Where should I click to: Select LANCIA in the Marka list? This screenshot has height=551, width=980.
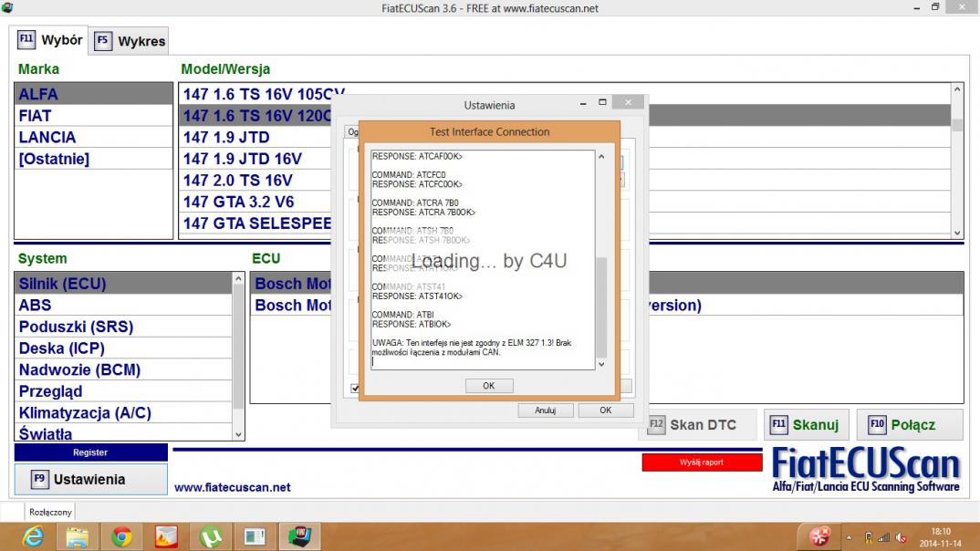pyautogui.click(x=47, y=137)
